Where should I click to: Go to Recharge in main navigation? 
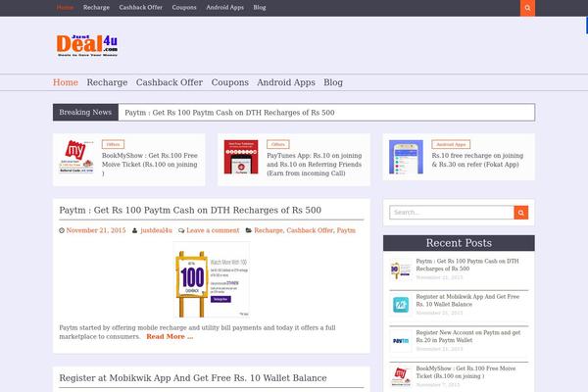coord(107,82)
